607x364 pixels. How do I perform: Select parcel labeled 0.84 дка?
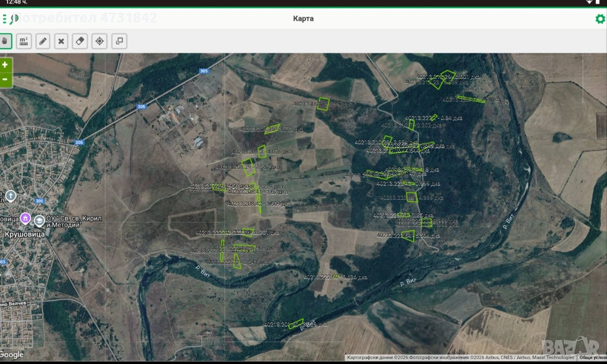434,117
